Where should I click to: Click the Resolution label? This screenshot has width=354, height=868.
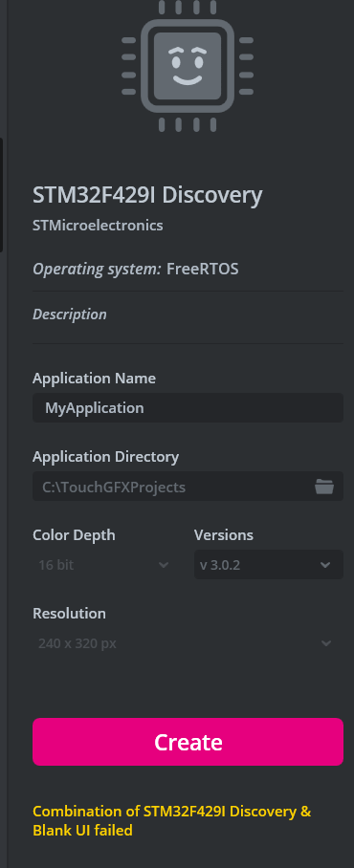click(x=69, y=614)
